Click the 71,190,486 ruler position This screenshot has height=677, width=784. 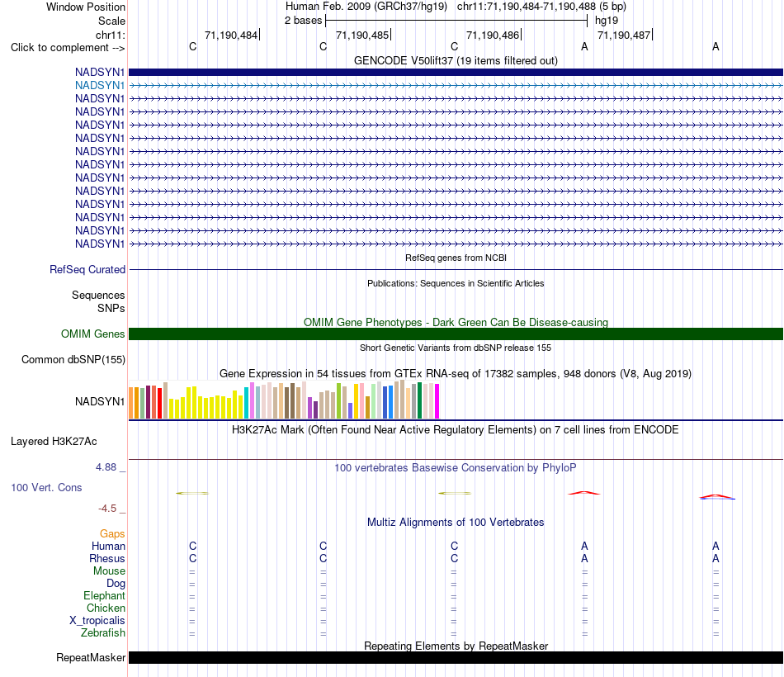point(493,35)
